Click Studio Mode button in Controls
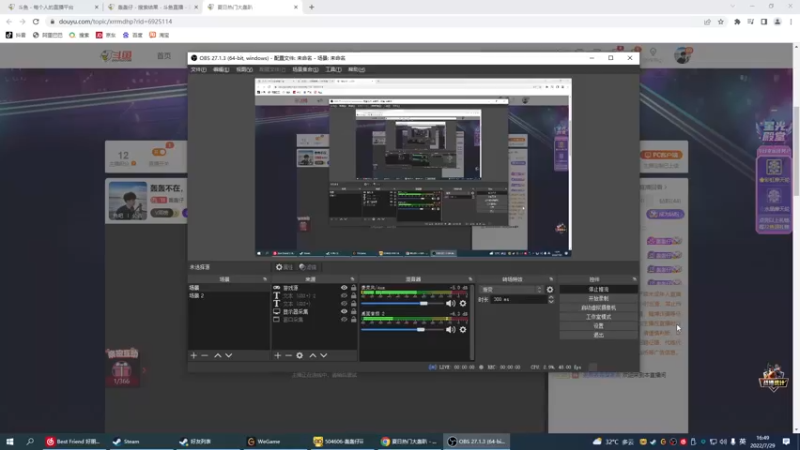The width and height of the screenshot is (800, 450). tap(598, 317)
